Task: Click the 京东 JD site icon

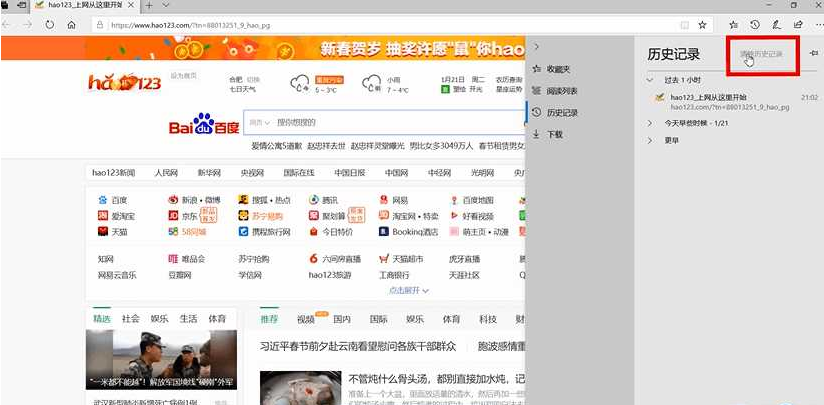Action: [173, 215]
